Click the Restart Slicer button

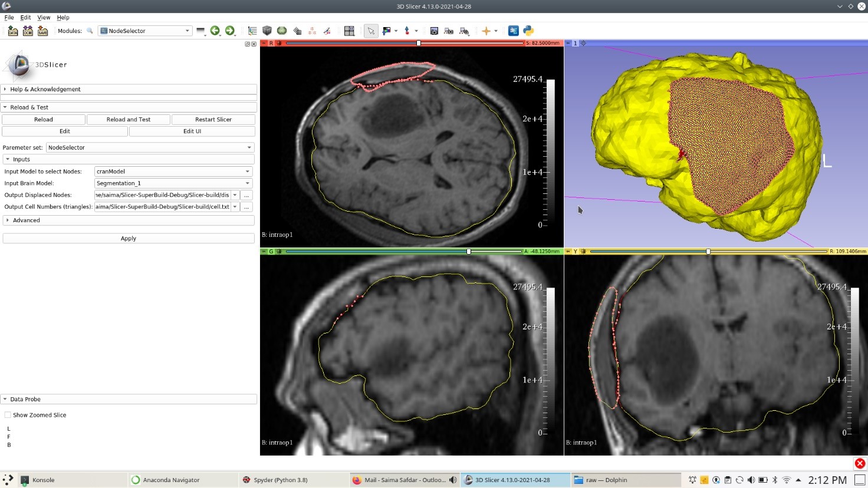(x=213, y=120)
